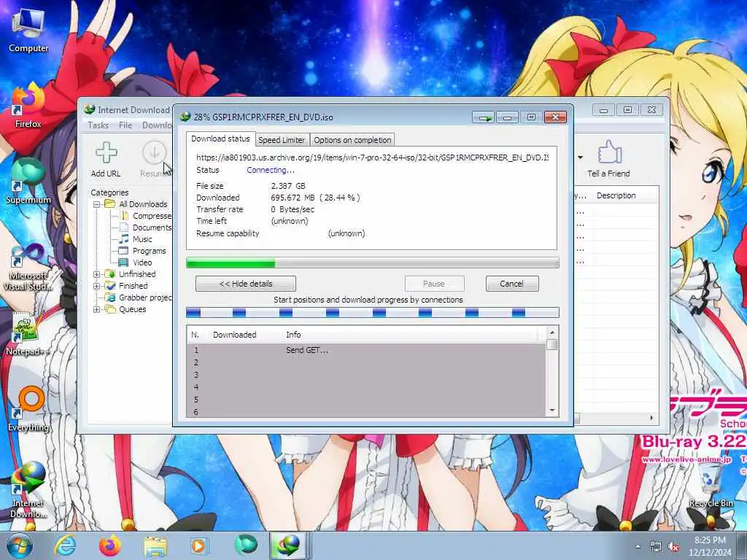Screen dimensions: 747x560
Task: Open Windows Media Player taskbar icon
Action: point(198,545)
